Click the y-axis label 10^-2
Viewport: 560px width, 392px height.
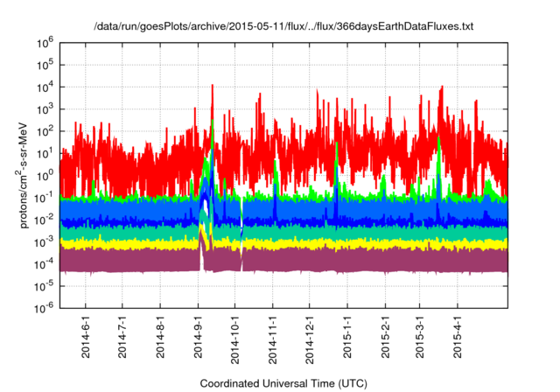(x=44, y=220)
